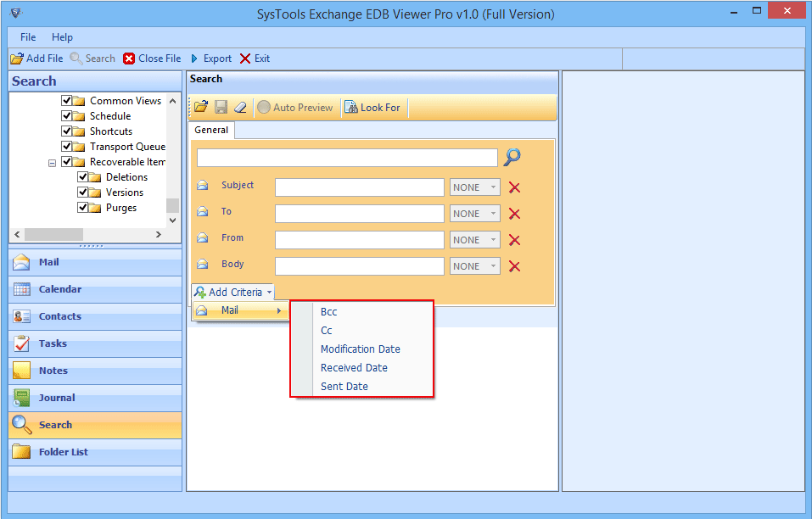Disable the Purges folder checkbox

(83, 207)
